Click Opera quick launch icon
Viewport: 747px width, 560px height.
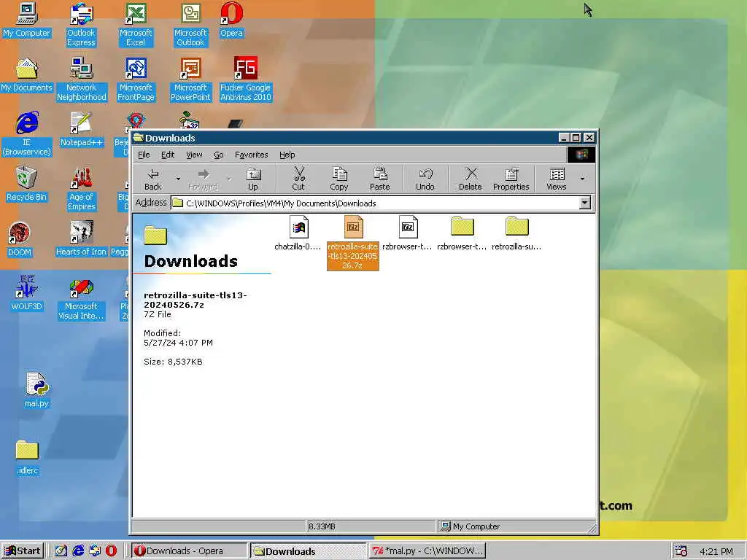coord(111,551)
